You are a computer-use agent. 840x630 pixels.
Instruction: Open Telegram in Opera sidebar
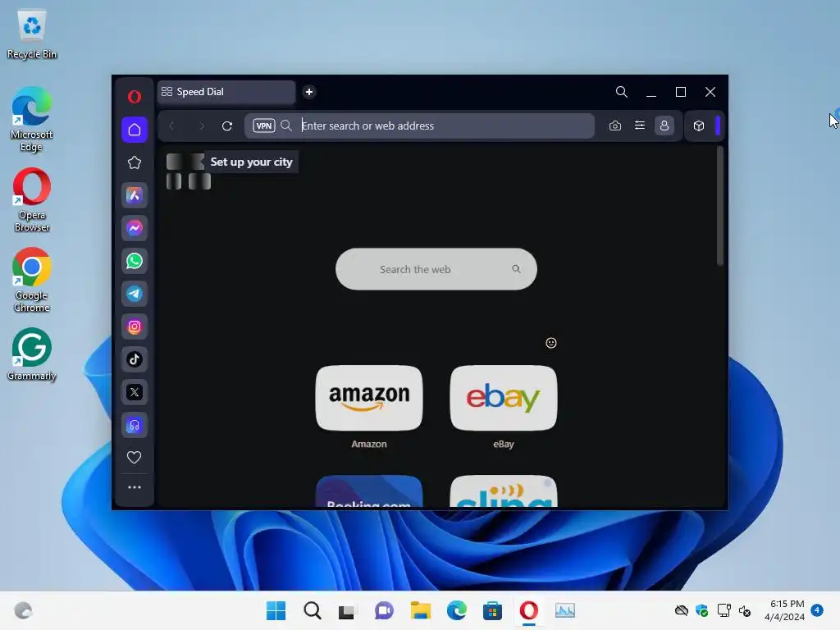click(x=135, y=294)
